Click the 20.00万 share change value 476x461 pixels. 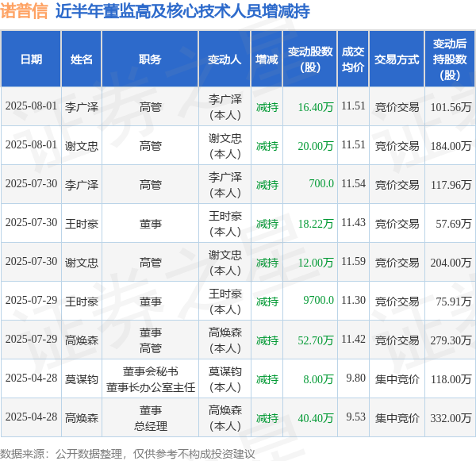(316, 146)
